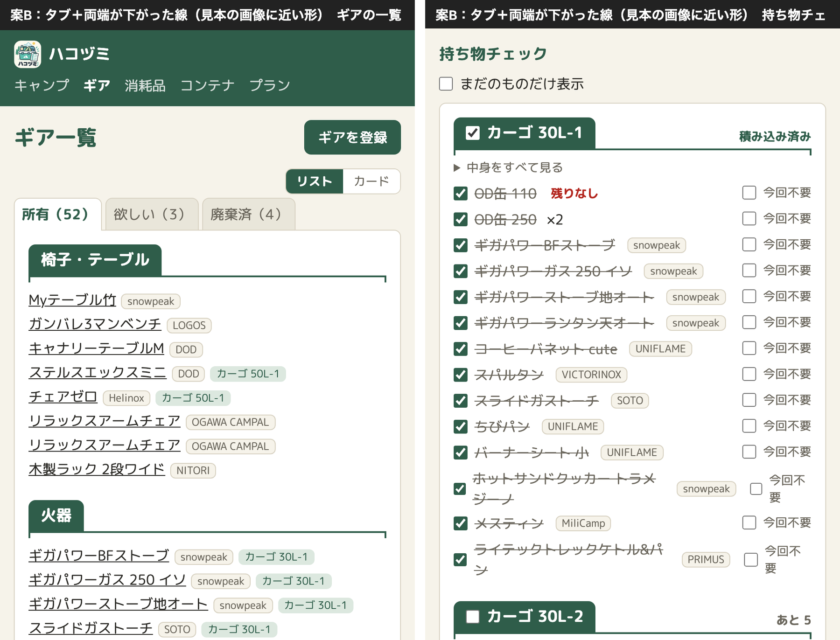Open the 消耗品 navigation item
This screenshot has width=840, height=640.
pyautogui.click(x=145, y=85)
